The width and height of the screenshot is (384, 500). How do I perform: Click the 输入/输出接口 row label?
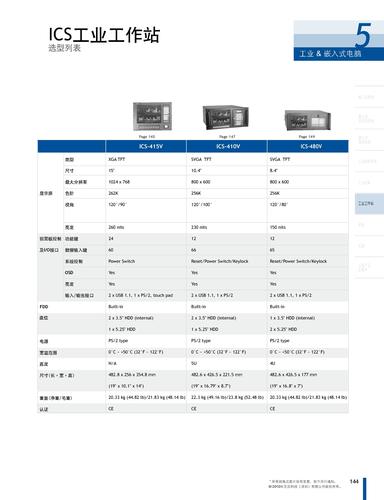point(79,295)
